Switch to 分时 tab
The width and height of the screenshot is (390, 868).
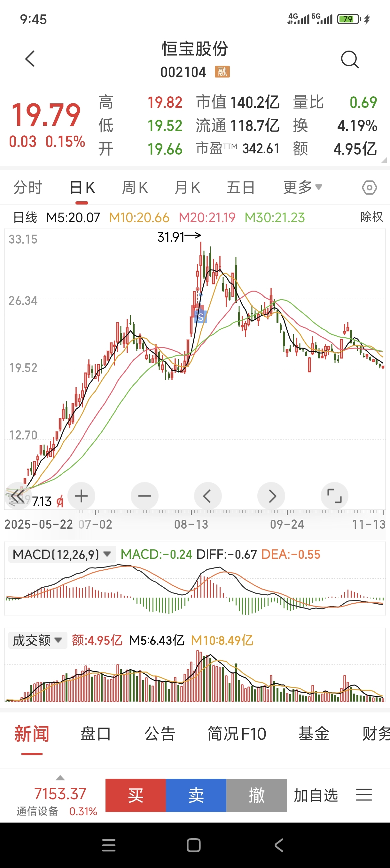pos(28,187)
